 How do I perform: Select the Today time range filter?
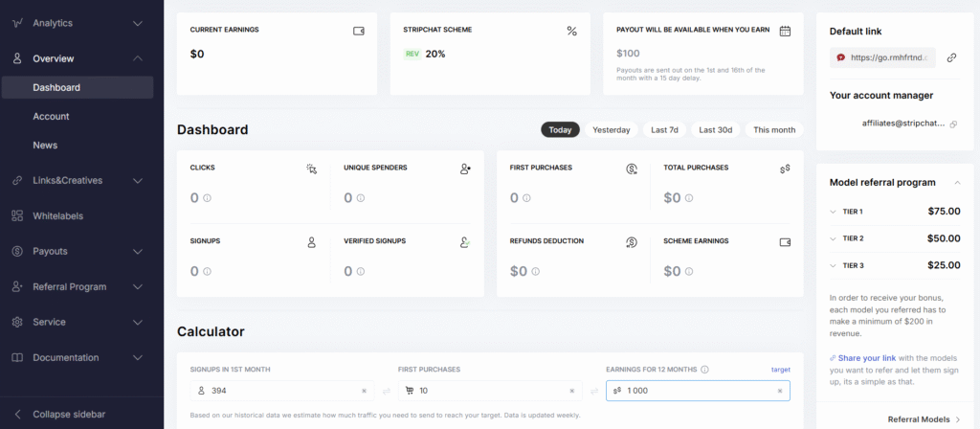[560, 130]
